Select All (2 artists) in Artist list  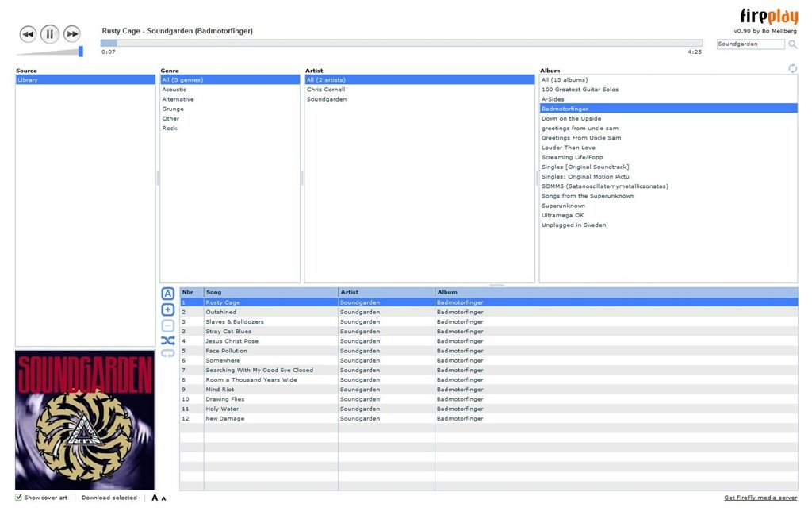point(419,80)
